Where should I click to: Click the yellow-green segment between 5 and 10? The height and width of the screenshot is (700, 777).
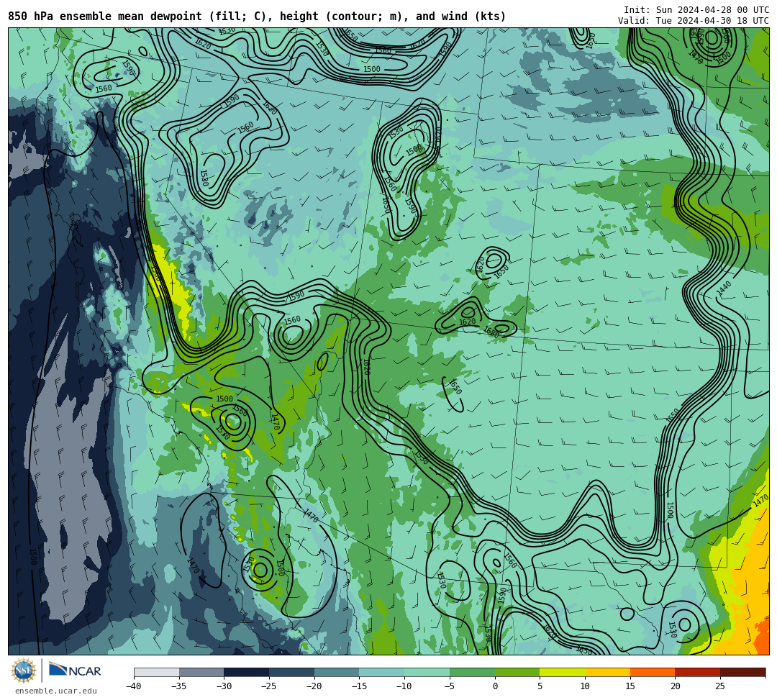(x=563, y=672)
